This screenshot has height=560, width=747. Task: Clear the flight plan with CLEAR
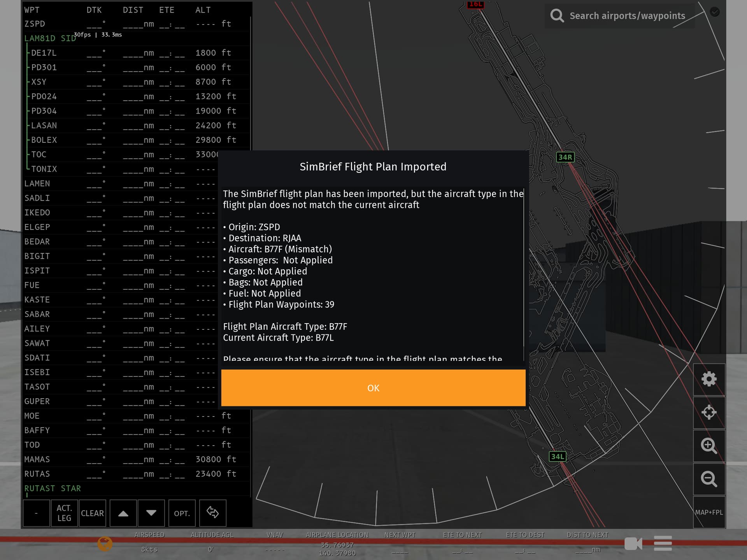pyautogui.click(x=92, y=513)
